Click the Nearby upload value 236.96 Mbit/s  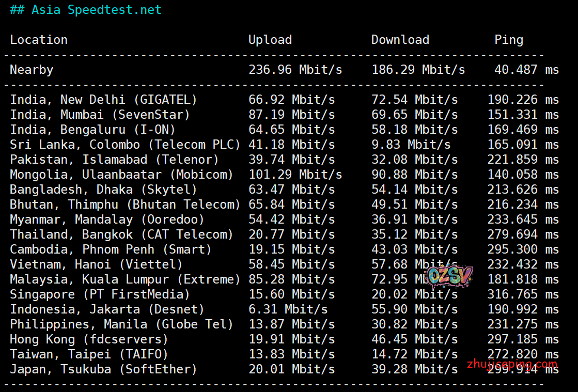295,70
